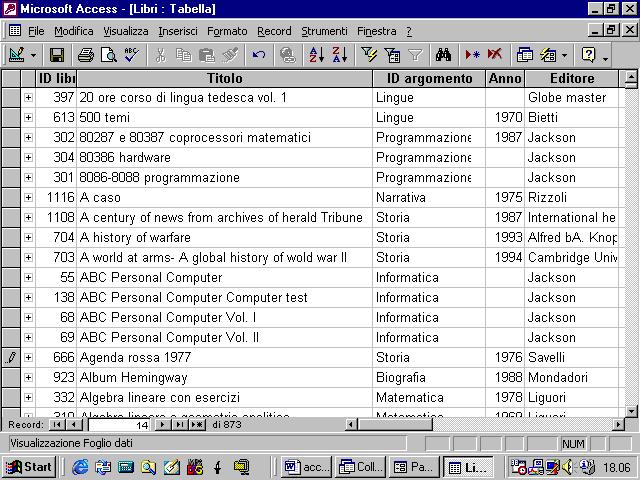The height and width of the screenshot is (480, 640).
Task: Click the Delete Record toolbar icon
Action: pyautogui.click(x=495, y=55)
